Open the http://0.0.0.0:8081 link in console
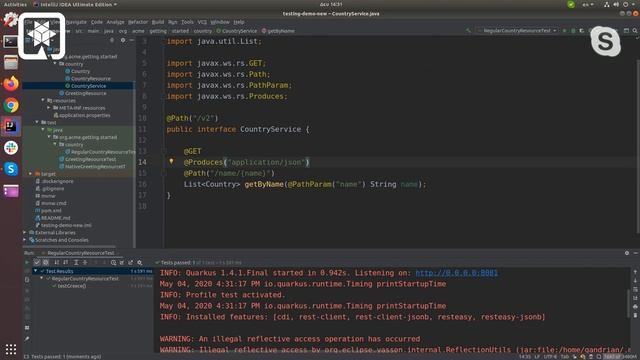 (457, 273)
